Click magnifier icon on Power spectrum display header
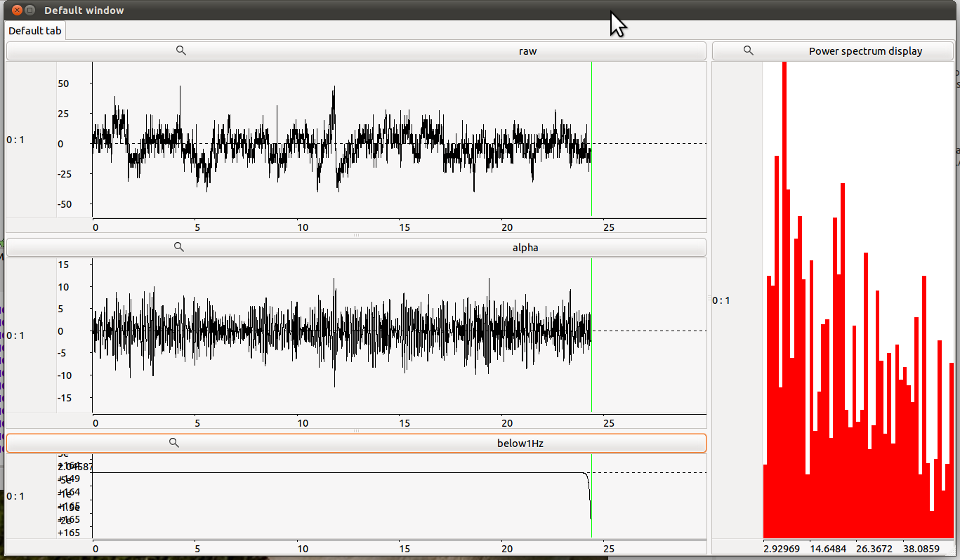This screenshot has width=960, height=560. pyautogui.click(x=749, y=51)
